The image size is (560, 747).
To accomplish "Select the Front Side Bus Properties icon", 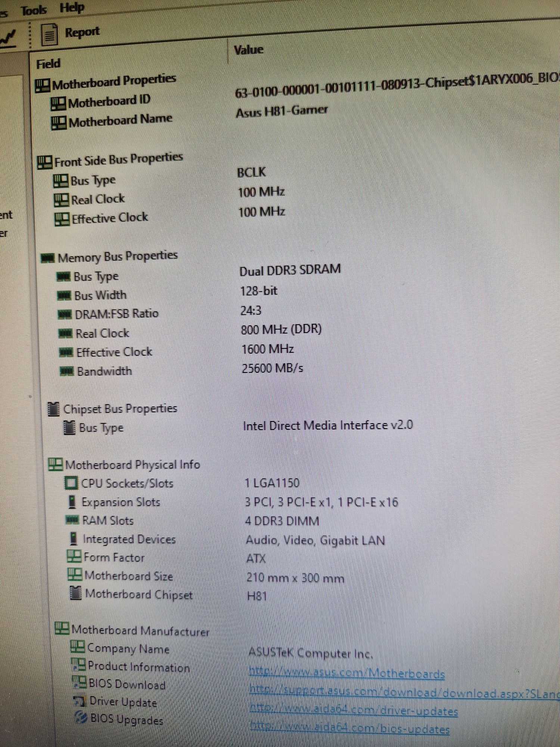I will [45, 162].
